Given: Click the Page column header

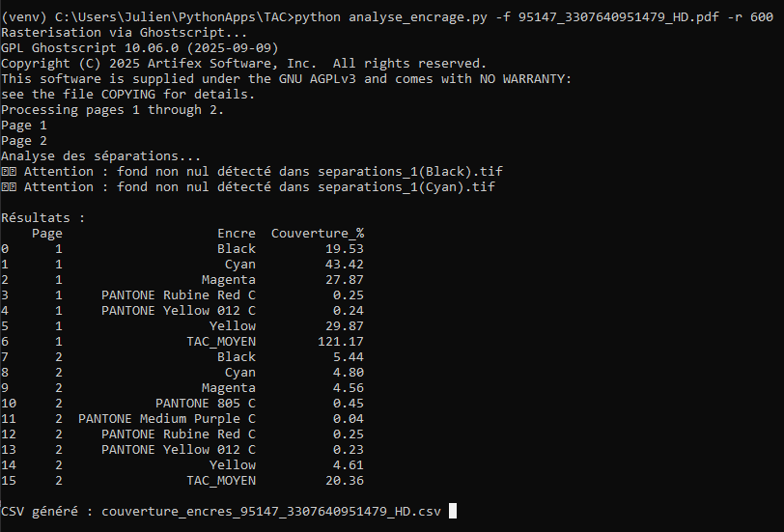Looking at the screenshot, I should point(46,234).
